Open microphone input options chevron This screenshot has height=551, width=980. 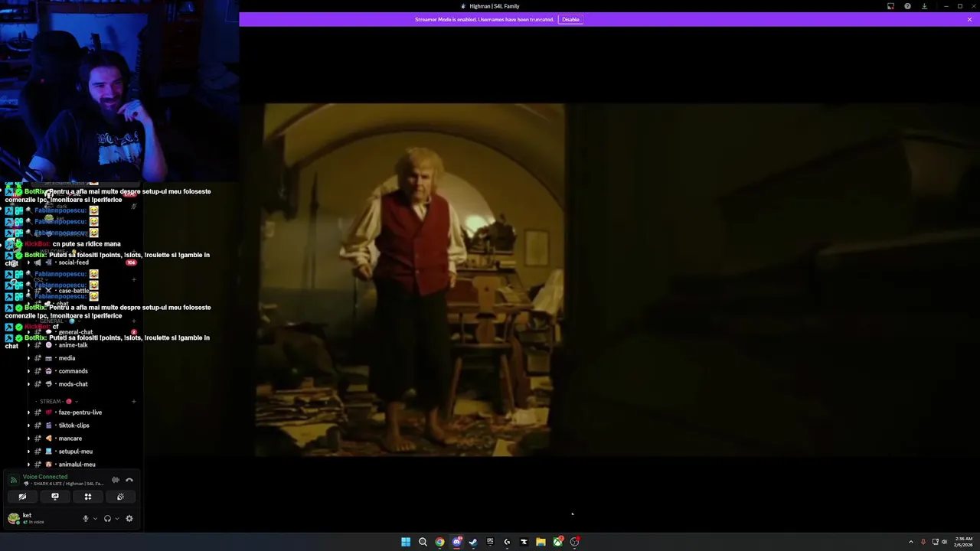[95, 518]
